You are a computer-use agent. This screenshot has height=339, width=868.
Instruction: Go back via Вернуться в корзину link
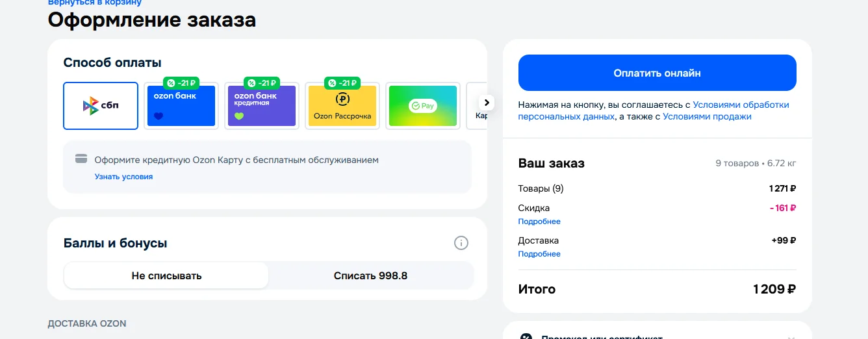[95, 3]
